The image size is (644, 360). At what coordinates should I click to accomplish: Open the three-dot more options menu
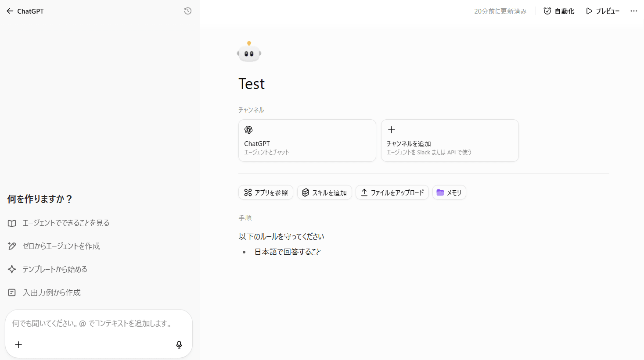coord(633,11)
